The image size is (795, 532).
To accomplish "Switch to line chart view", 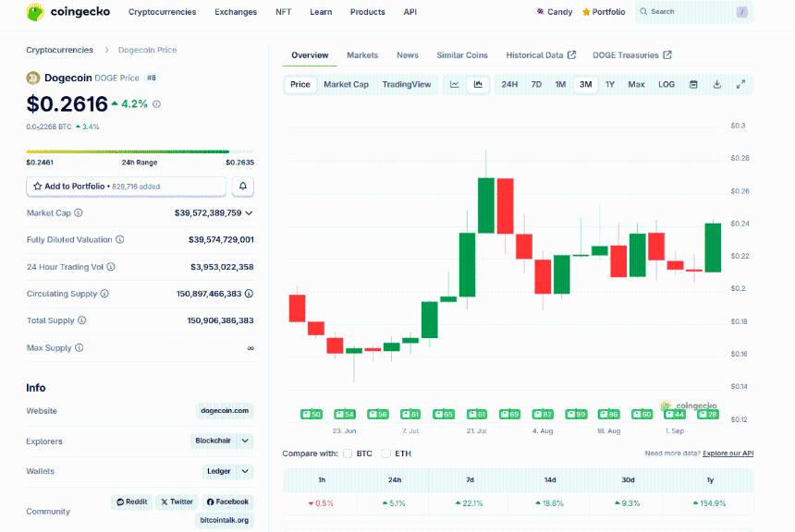I will [x=454, y=85].
